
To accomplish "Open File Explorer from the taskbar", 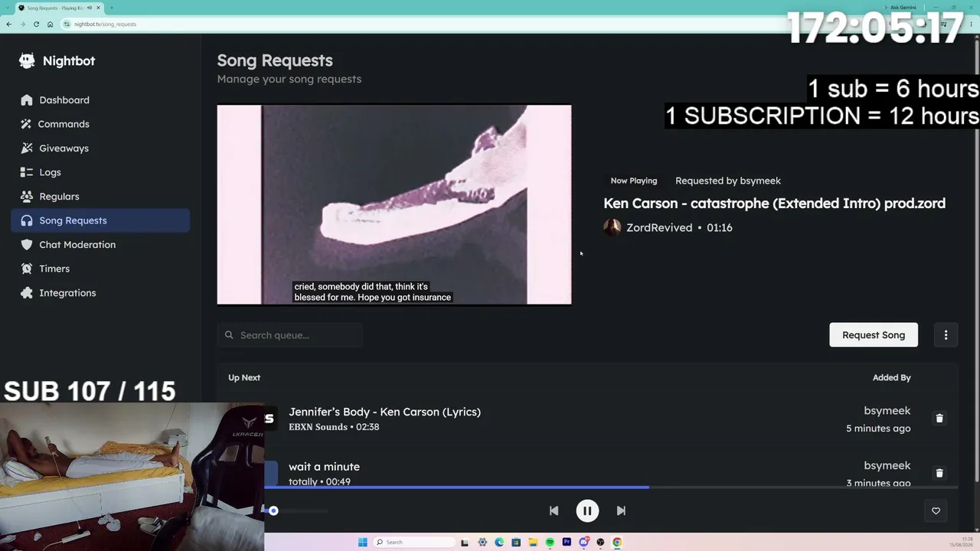I will coord(533,543).
